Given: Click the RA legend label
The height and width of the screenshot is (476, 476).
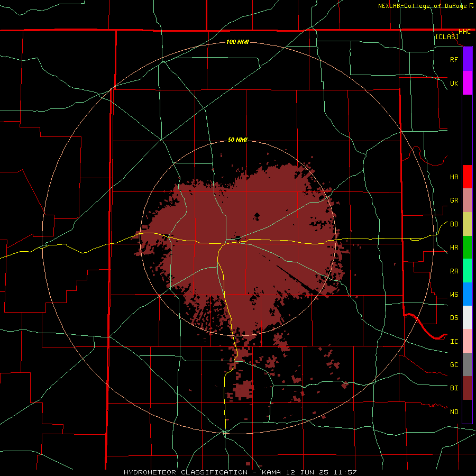Looking at the screenshot, I should [x=454, y=271].
